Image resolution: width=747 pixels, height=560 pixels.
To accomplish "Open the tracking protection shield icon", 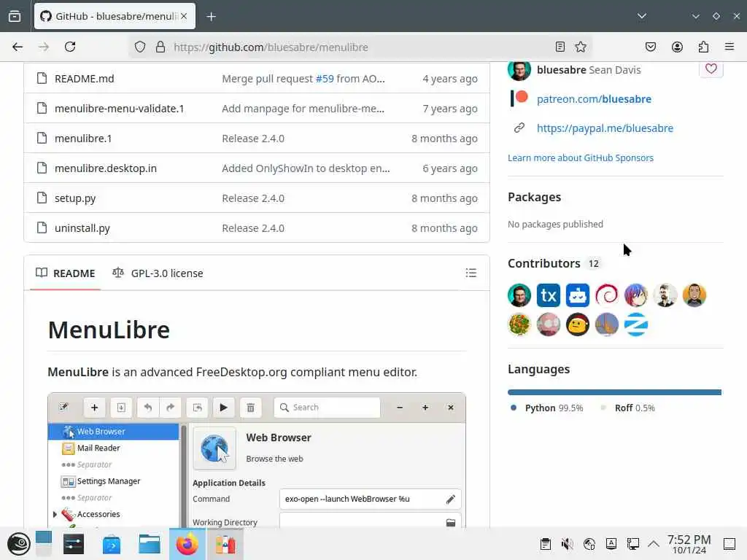I will (139, 47).
